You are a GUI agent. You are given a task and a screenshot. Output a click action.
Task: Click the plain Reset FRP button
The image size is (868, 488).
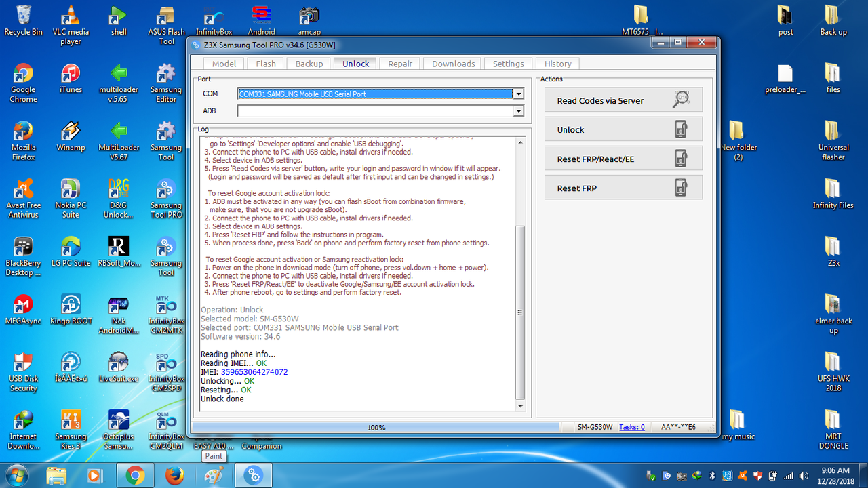pos(623,188)
